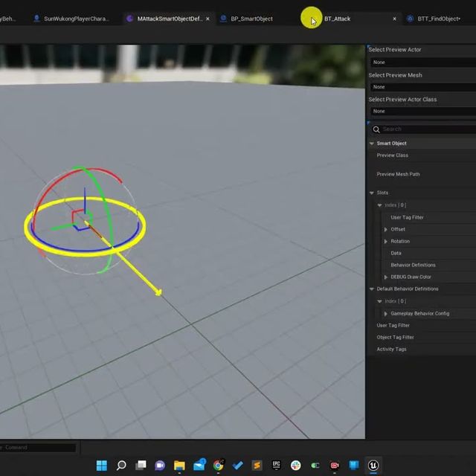Click the yellow rotation ring of the gizmo

click(85, 255)
